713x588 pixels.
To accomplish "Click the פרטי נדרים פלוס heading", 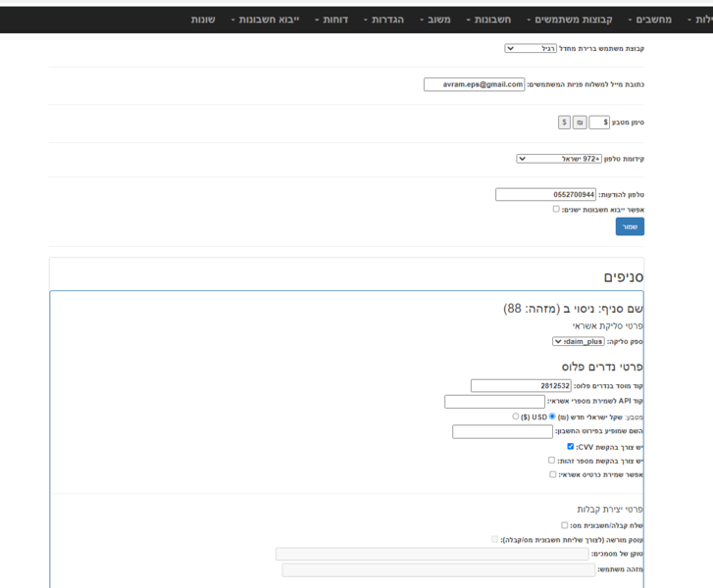I will [x=602, y=367].
